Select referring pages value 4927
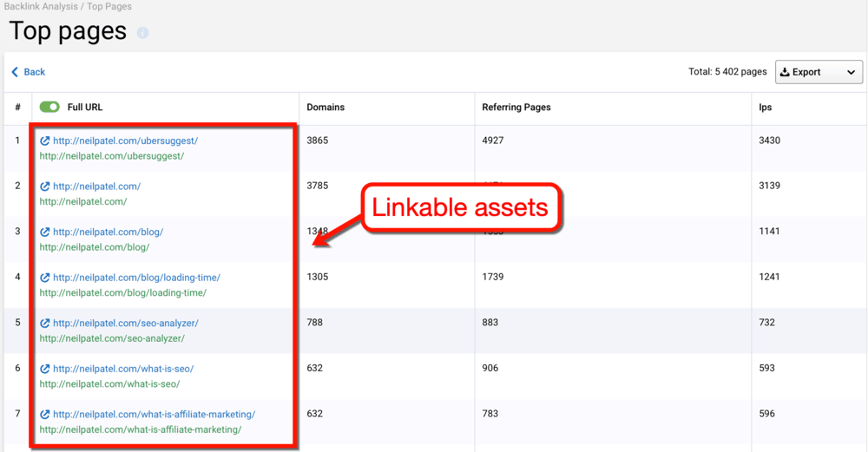The width and height of the screenshot is (868, 452). coord(493,141)
